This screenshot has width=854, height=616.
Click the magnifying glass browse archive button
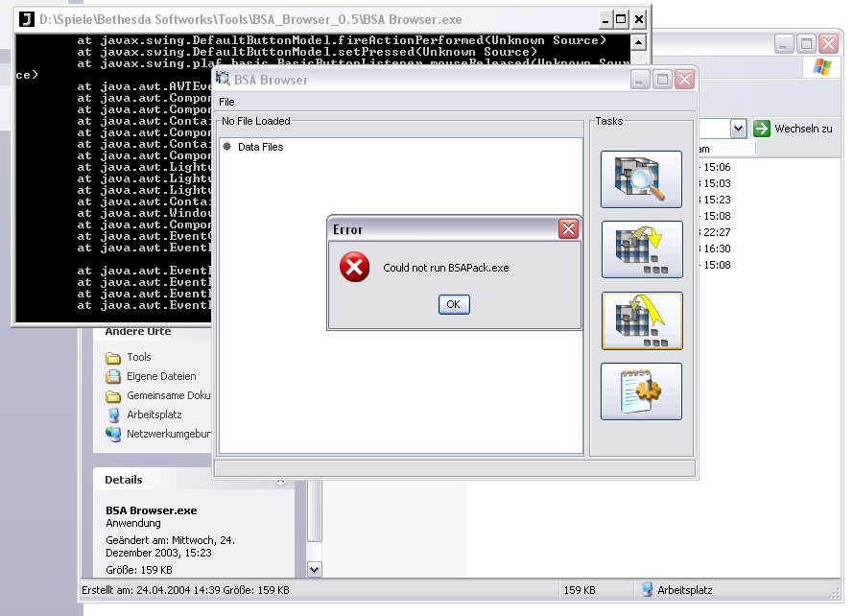[x=641, y=179]
